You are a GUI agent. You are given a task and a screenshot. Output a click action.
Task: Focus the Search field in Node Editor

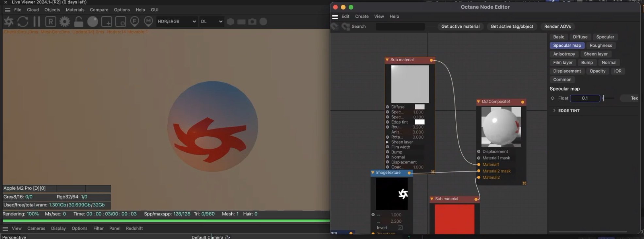coord(400,27)
